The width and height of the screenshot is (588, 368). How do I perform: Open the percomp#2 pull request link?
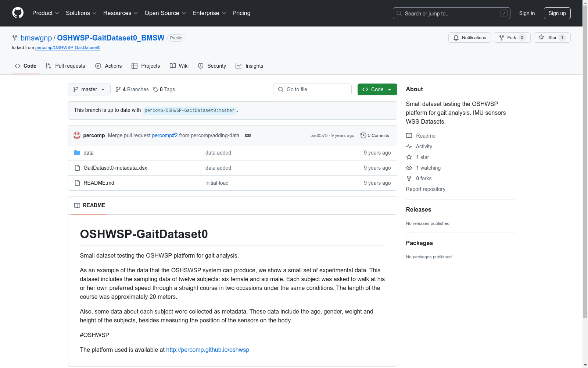click(165, 135)
